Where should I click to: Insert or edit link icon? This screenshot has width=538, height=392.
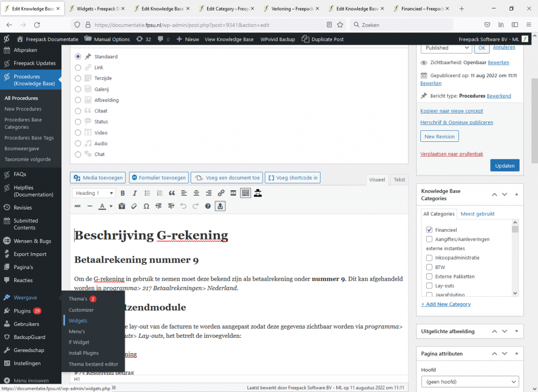coord(221,193)
